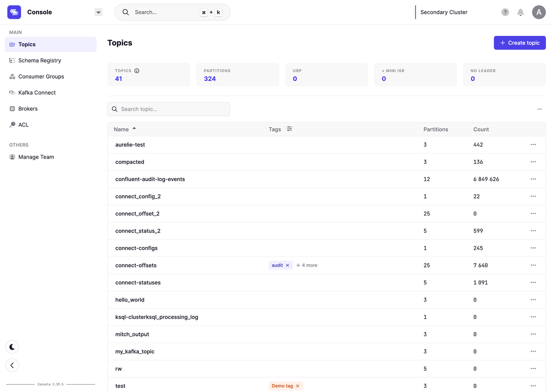Viewport: 552px width, 392px height.
Task: Open the Secondary Cluster selector
Action: coord(443,12)
